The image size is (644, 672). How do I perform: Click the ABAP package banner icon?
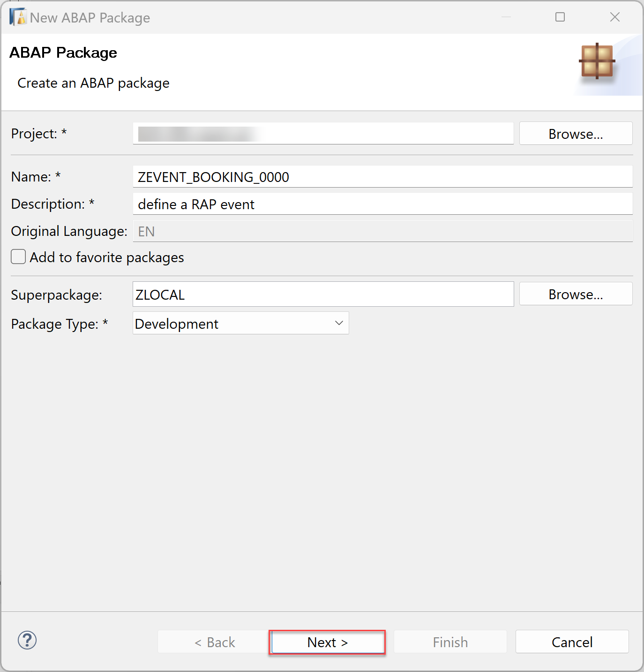pos(597,61)
